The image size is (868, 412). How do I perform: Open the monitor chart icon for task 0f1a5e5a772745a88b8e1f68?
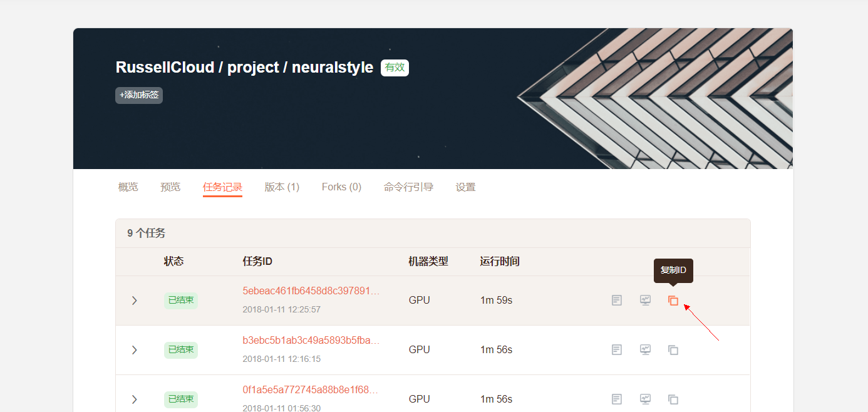coord(645,399)
